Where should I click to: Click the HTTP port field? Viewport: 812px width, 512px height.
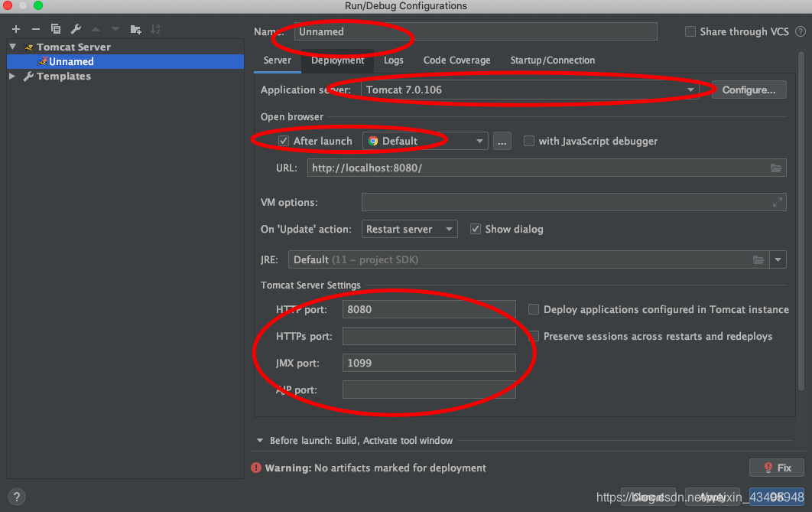point(429,309)
